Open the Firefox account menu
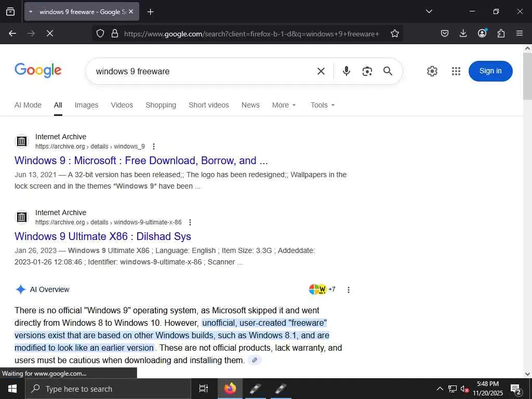 (482, 33)
